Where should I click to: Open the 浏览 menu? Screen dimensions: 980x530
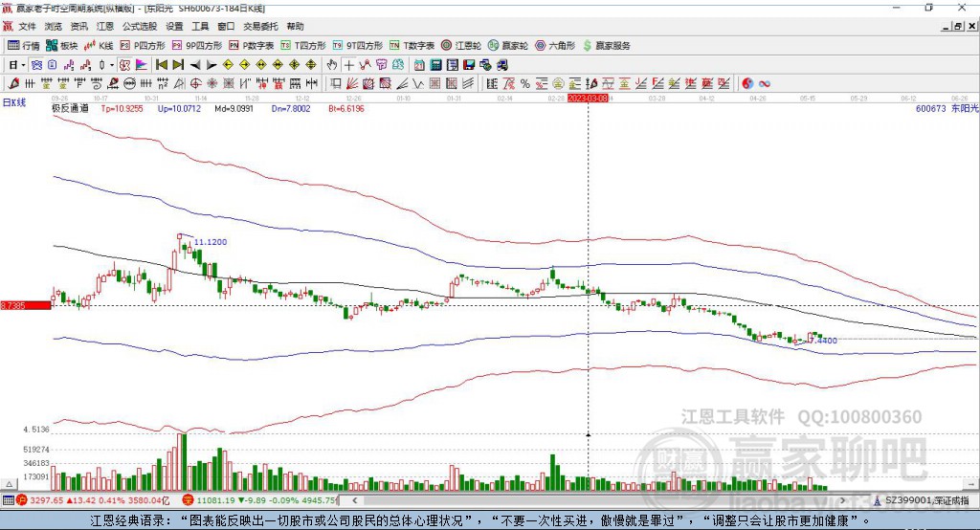[x=54, y=26]
